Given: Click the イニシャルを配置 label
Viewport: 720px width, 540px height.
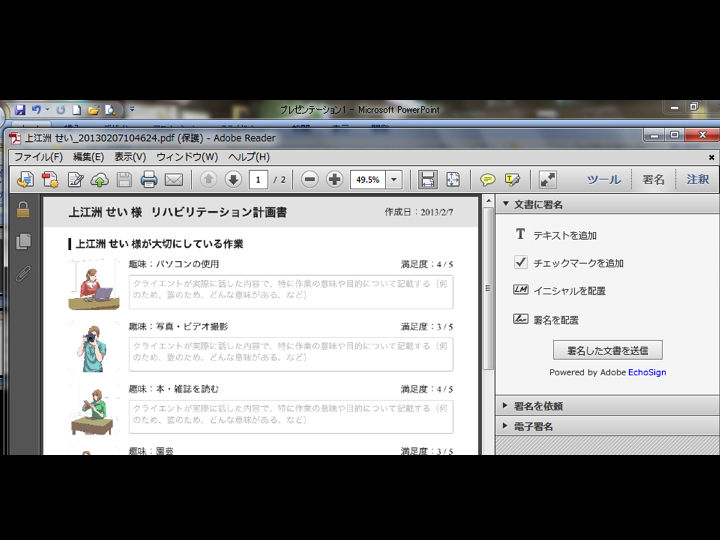Looking at the screenshot, I should click(569, 291).
